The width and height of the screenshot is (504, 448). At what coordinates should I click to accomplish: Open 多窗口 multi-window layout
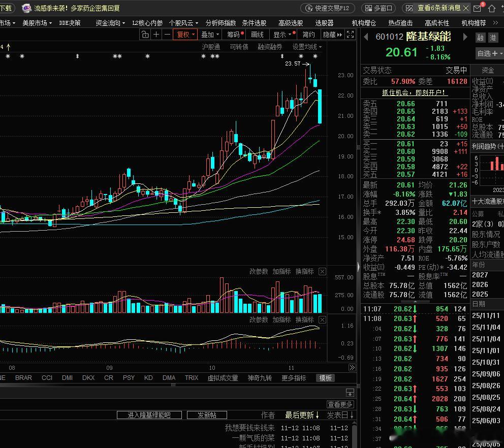[379, 8]
